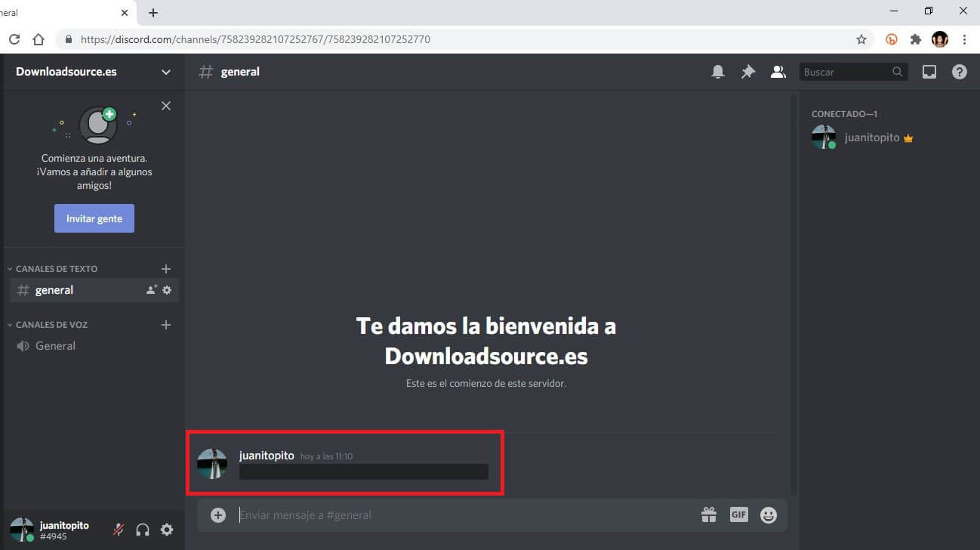Close the current browser tab
980x550 pixels.
[125, 13]
